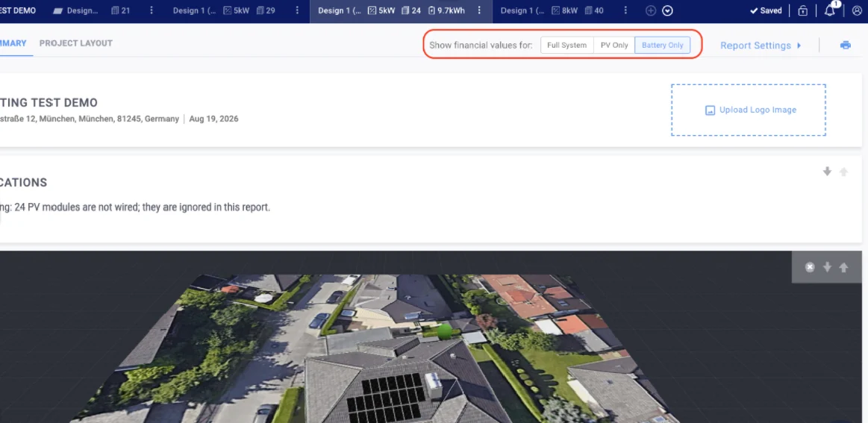
Task: Click the date text Aug 19, 2026
Action: click(213, 119)
